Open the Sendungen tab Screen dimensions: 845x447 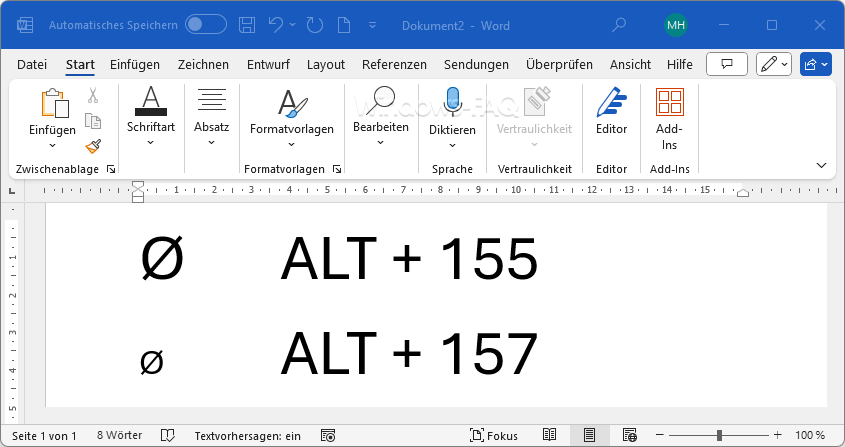(x=476, y=65)
